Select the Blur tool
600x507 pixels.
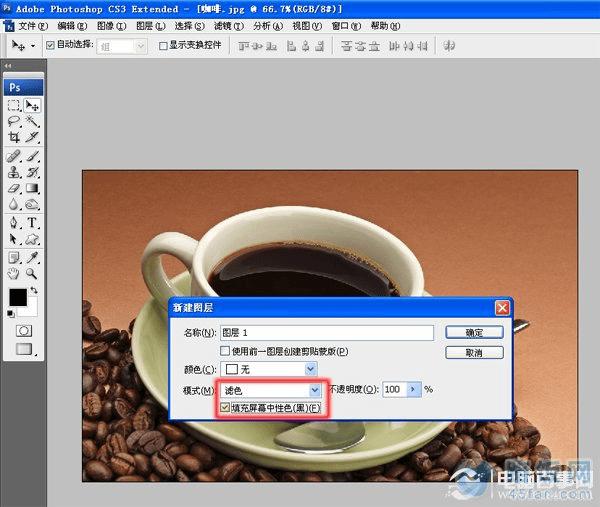tap(14, 204)
